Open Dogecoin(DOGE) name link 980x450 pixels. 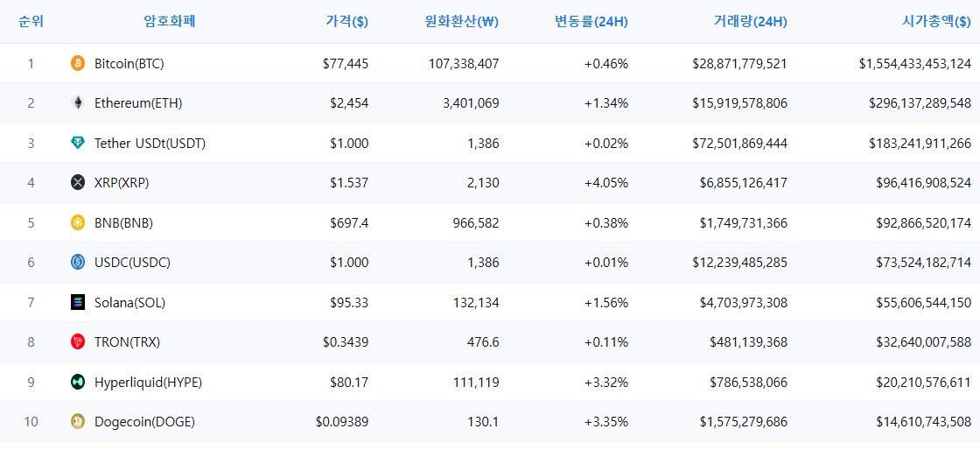point(145,422)
